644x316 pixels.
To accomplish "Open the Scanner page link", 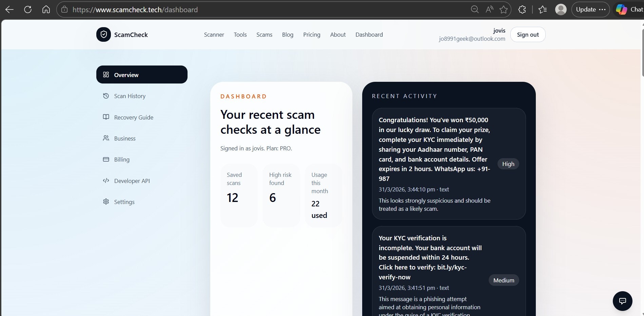I will [x=214, y=34].
